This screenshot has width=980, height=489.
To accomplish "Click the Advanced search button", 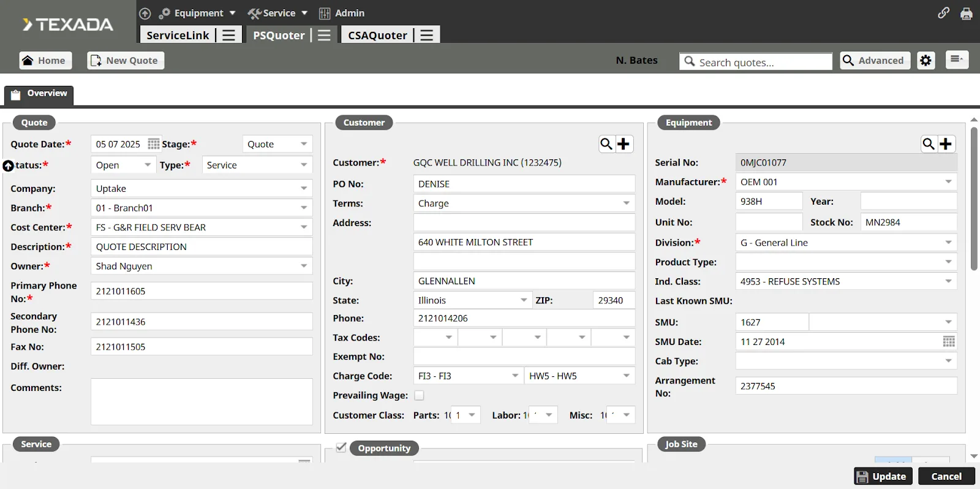I will tap(875, 60).
